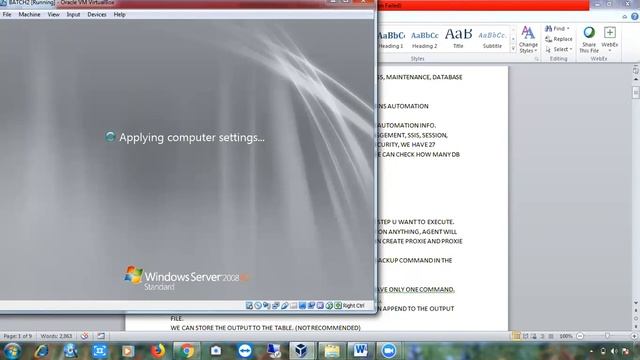Open TeamViewer from the taskbar
Viewport: 640px width, 360px height.
tap(245, 351)
